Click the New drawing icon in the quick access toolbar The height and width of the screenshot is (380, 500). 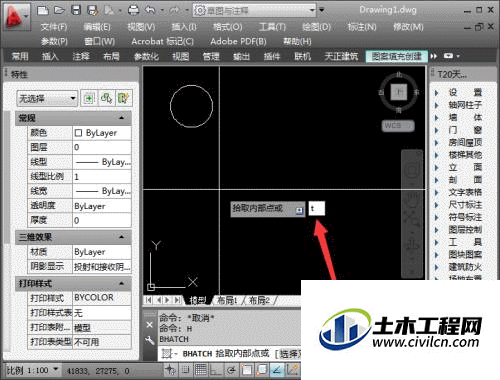click(43, 10)
